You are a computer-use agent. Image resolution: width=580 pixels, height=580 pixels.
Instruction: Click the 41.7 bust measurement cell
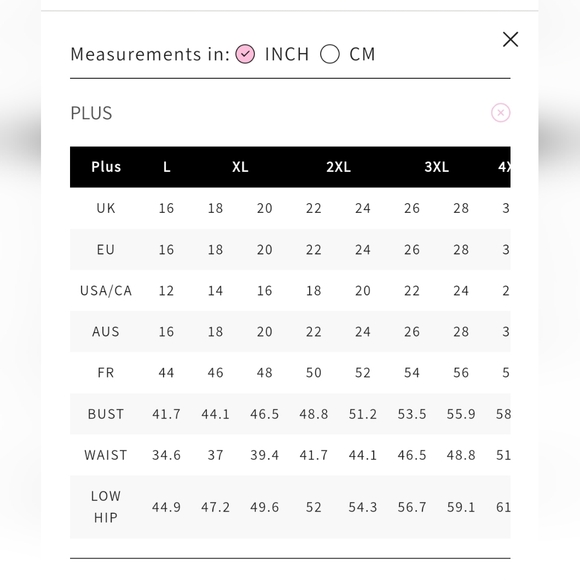166,414
